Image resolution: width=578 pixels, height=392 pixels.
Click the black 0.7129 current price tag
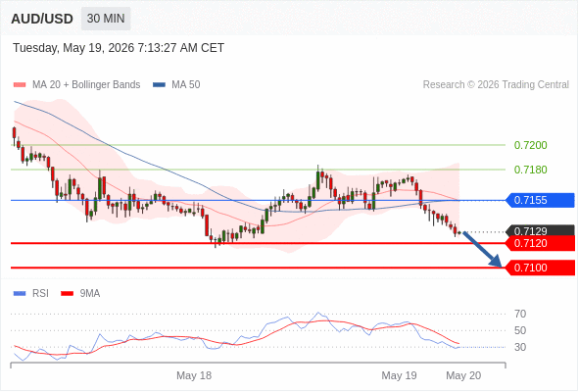540,231
